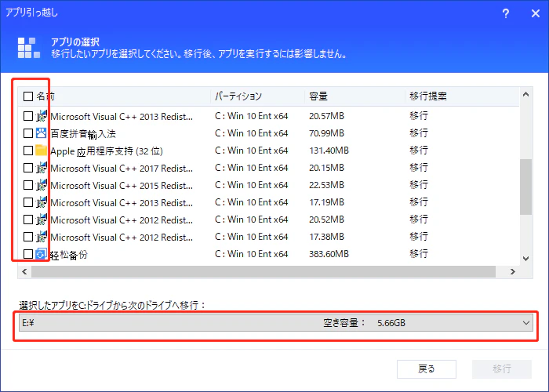The image size is (549, 392).
Task: Click the horizontal scroll left arrow
Action: tap(24, 271)
